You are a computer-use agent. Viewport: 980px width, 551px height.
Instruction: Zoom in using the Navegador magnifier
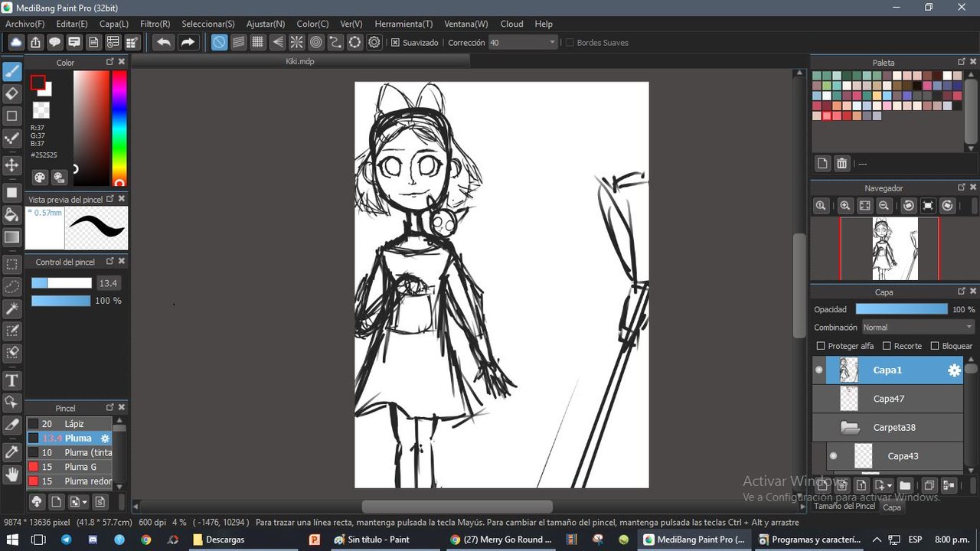844,206
